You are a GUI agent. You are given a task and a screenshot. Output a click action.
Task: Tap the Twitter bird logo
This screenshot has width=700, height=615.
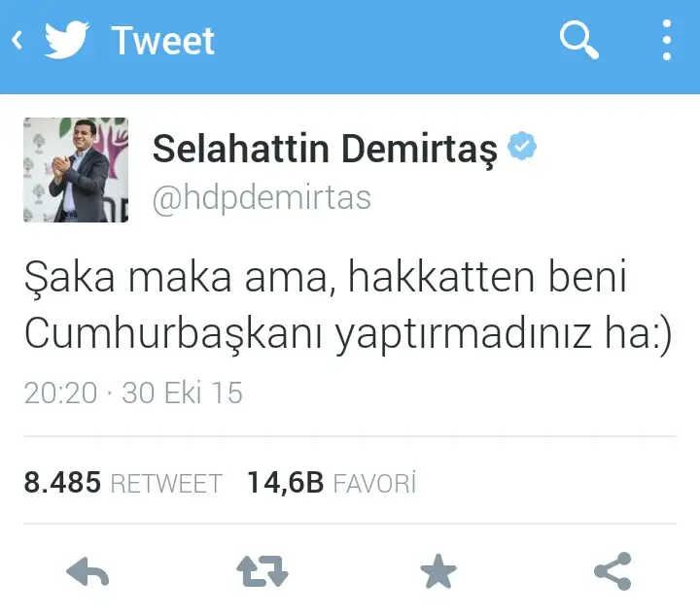coord(66,40)
